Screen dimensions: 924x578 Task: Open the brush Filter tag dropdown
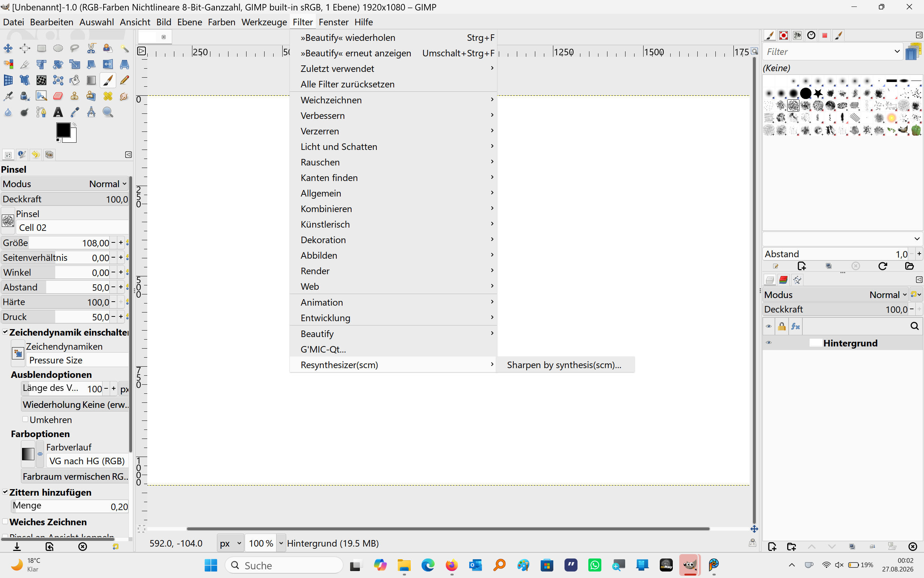(897, 52)
